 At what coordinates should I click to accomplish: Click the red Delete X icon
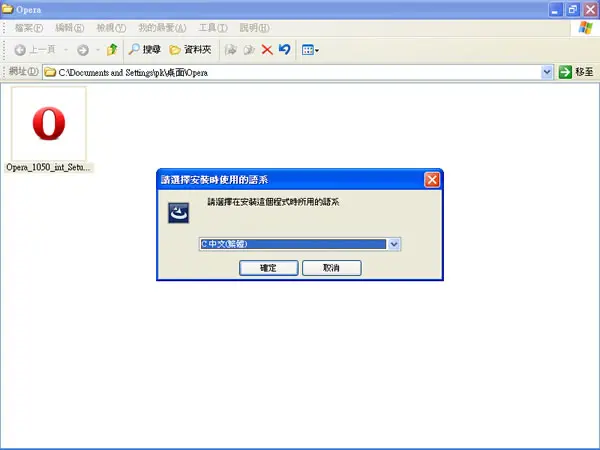(x=267, y=50)
